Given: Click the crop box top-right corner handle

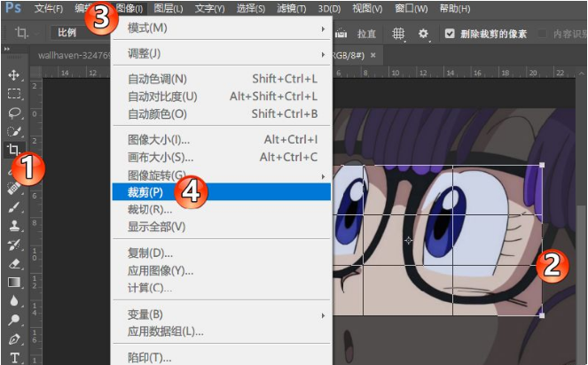Looking at the screenshot, I should coord(542,165).
